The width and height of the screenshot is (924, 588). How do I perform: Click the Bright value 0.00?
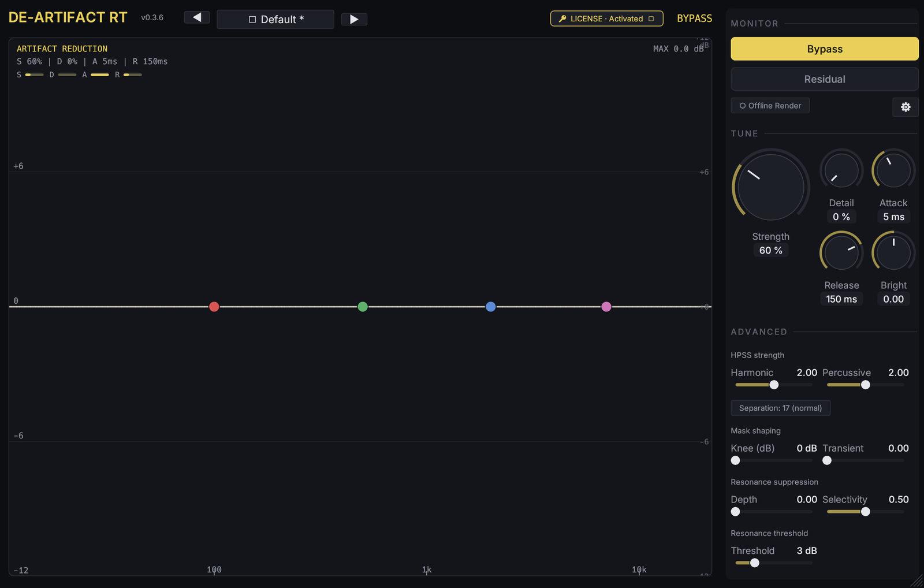[893, 299]
